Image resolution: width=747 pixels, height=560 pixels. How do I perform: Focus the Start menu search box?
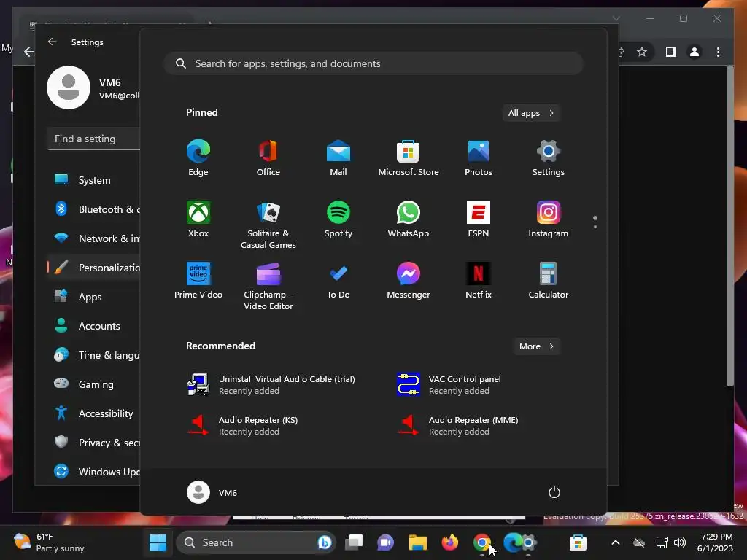point(373,63)
